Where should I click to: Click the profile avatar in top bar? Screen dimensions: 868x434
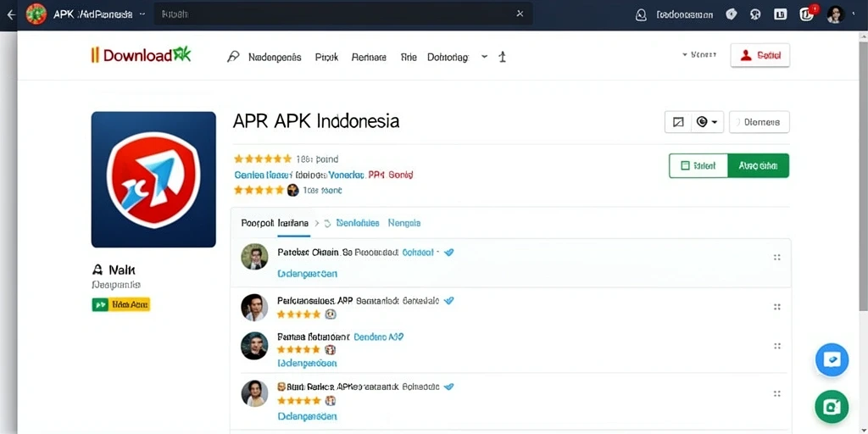835,14
